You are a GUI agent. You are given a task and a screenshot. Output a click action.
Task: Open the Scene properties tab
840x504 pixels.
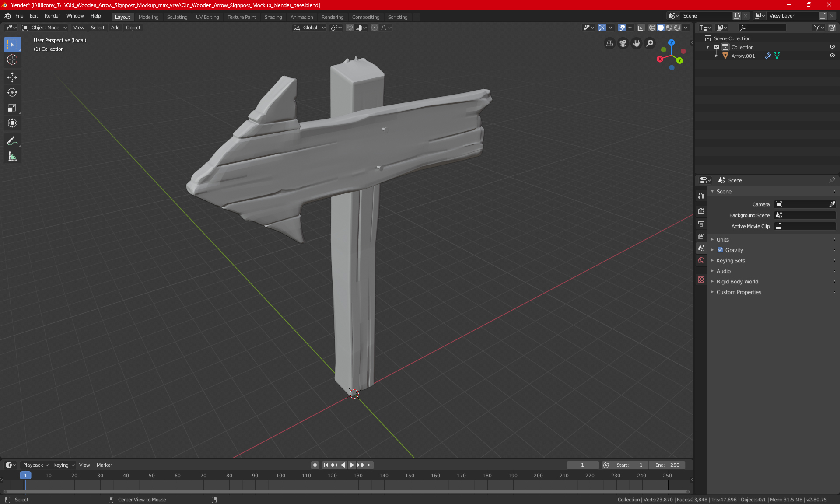701,248
